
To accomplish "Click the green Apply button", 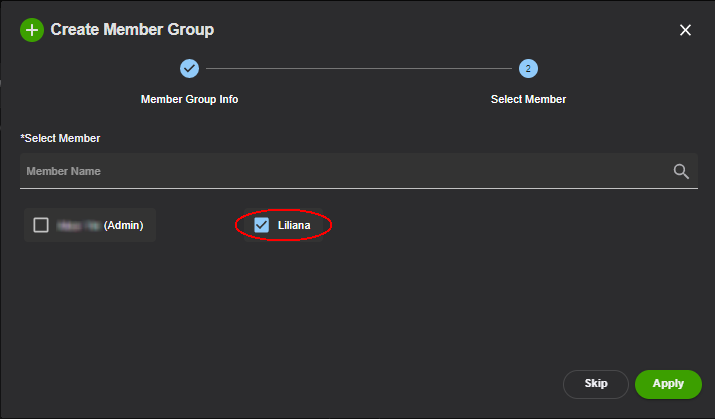I will point(668,384).
